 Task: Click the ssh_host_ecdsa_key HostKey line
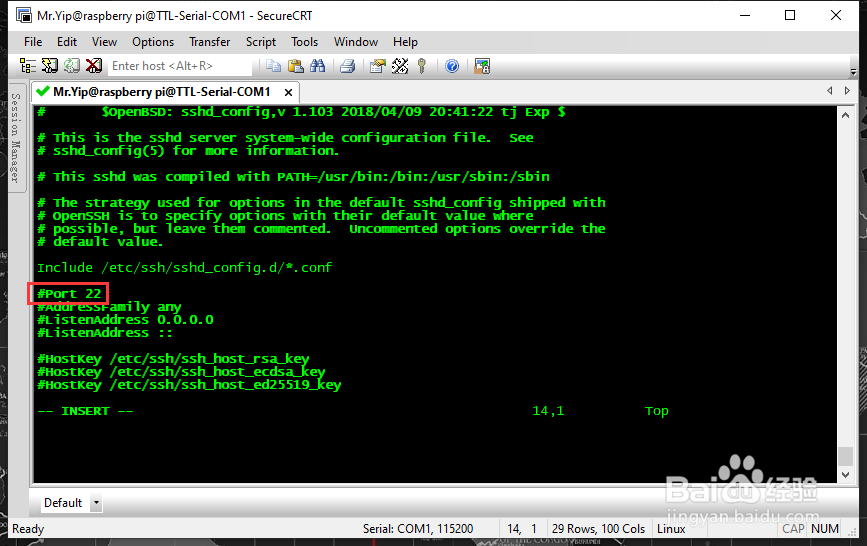point(181,372)
